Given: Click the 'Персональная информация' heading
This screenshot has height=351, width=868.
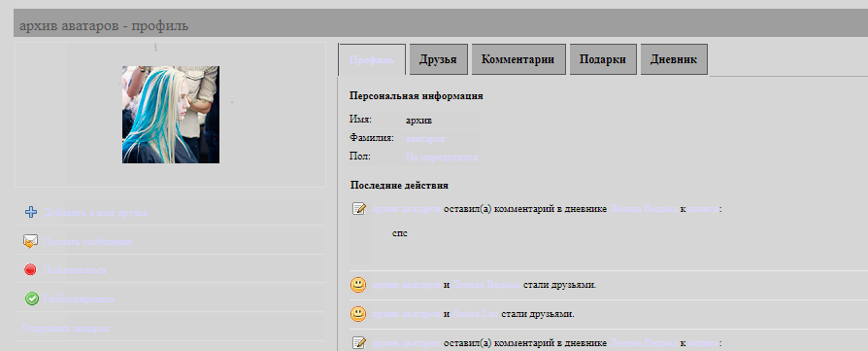Looking at the screenshot, I should (417, 96).
